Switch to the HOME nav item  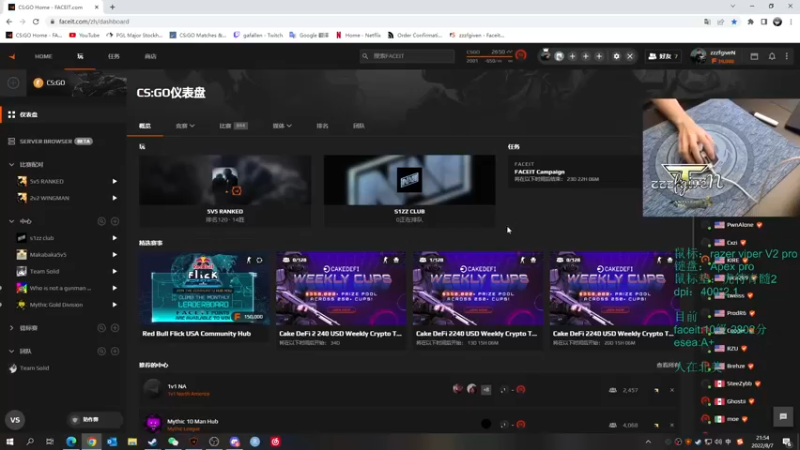click(x=43, y=56)
